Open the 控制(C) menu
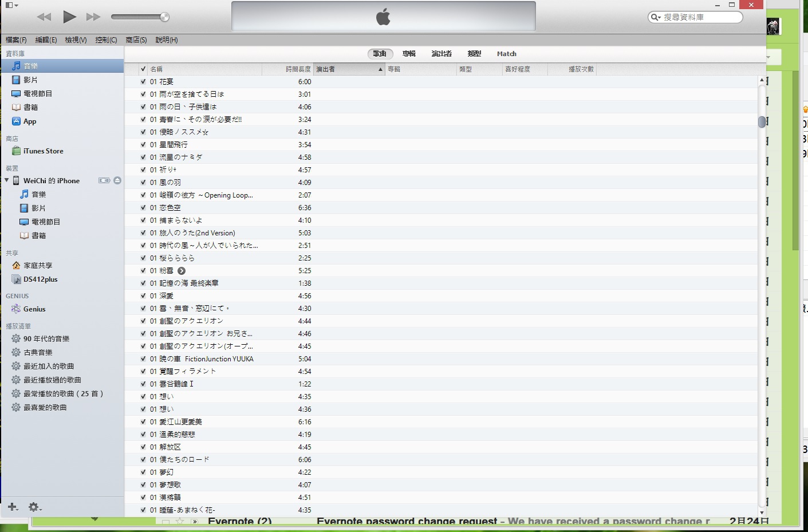808x532 pixels. click(x=106, y=40)
